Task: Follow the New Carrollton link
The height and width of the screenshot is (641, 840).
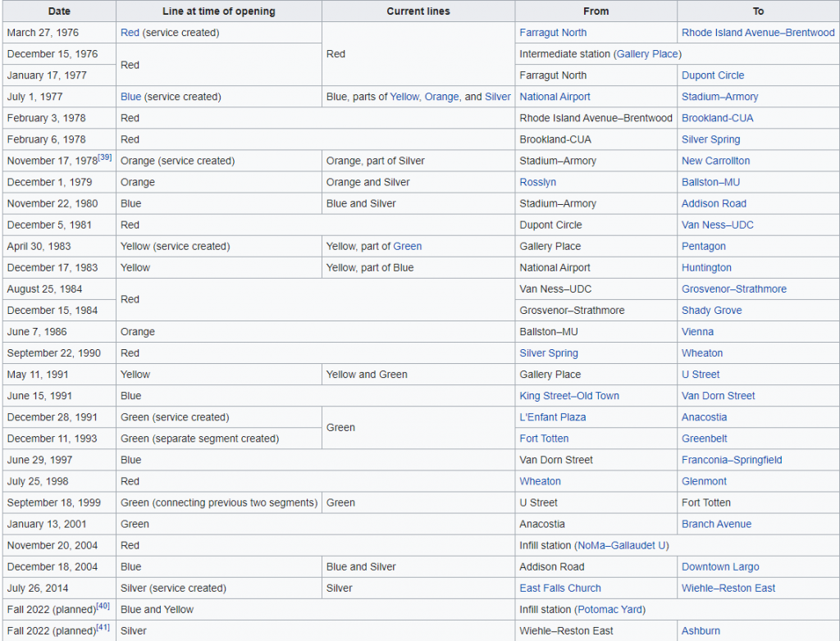Action: coord(715,161)
